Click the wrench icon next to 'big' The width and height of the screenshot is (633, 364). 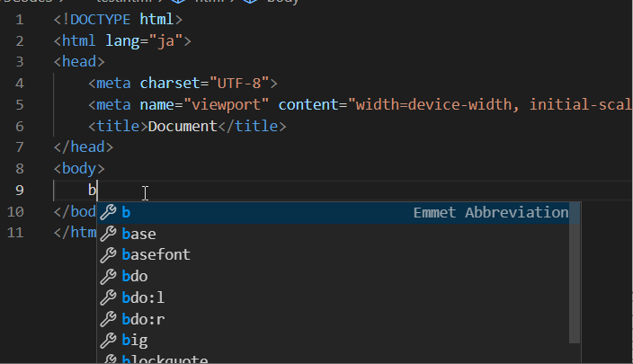tap(108, 341)
